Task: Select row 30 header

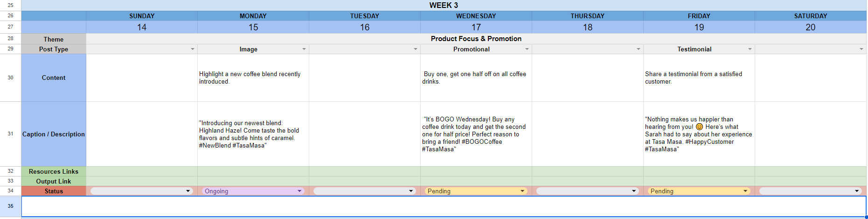Action: click(10, 78)
